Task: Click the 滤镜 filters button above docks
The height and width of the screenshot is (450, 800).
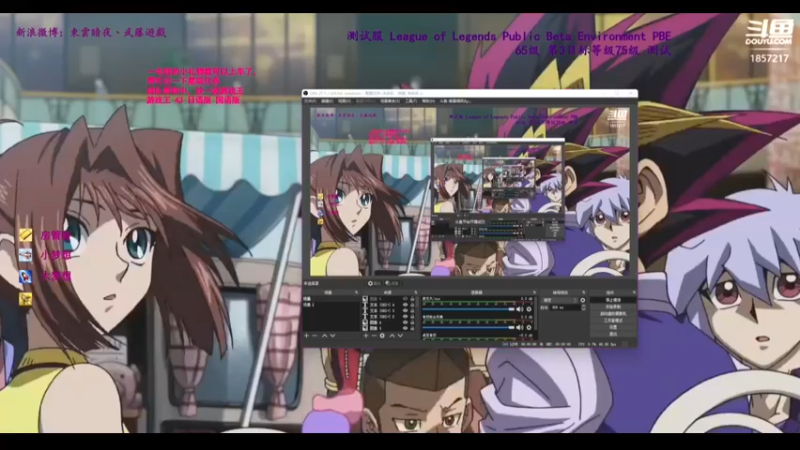Action: pyautogui.click(x=393, y=284)
